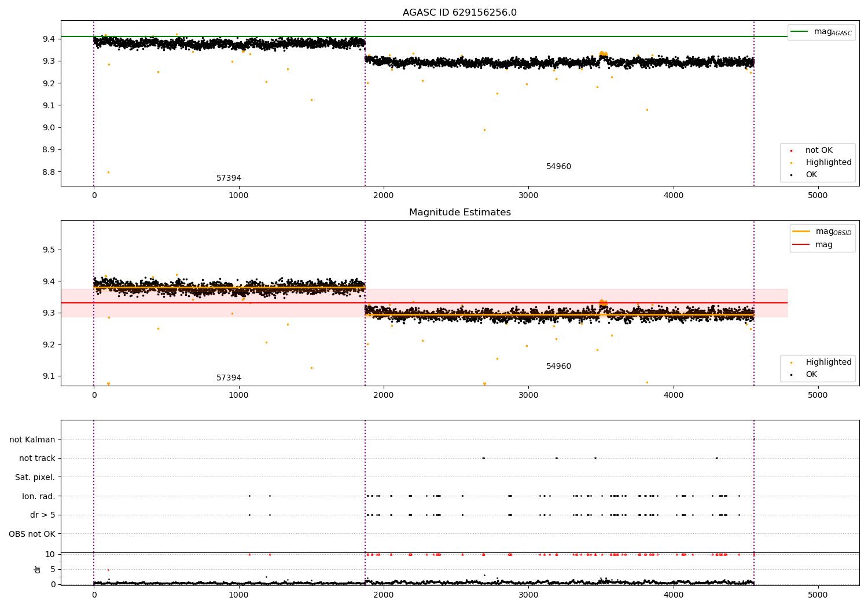Click the 5000 tick under bottom plot
Screen dimensions: 868x608
[818, 595]
